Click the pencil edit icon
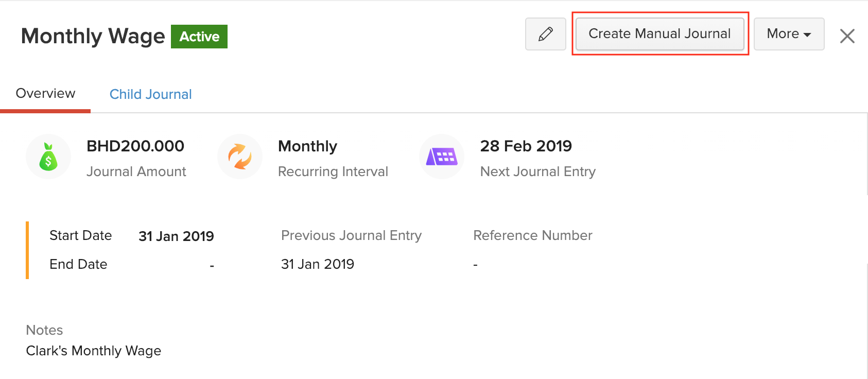The width and height of the screenshot is (868, 379). point(545,34)
